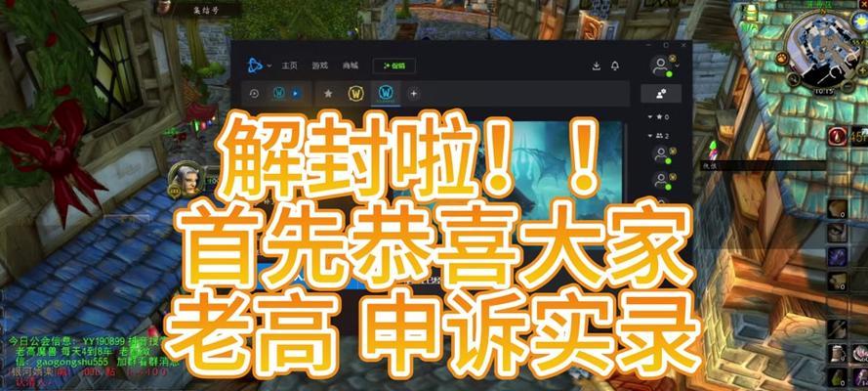The height and width of the screenshot is (391, 868).
Task: Click the Battle.net logo icon
Action: pos(255,65)
